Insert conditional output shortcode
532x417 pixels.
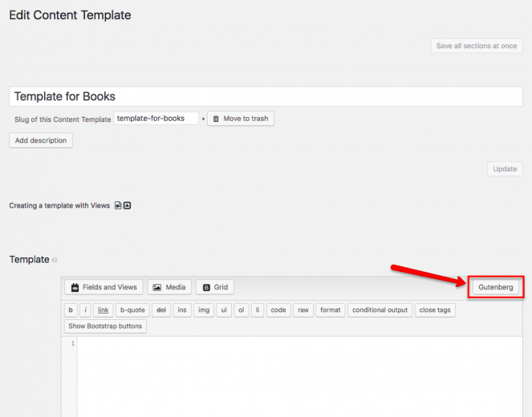[380, 310]
